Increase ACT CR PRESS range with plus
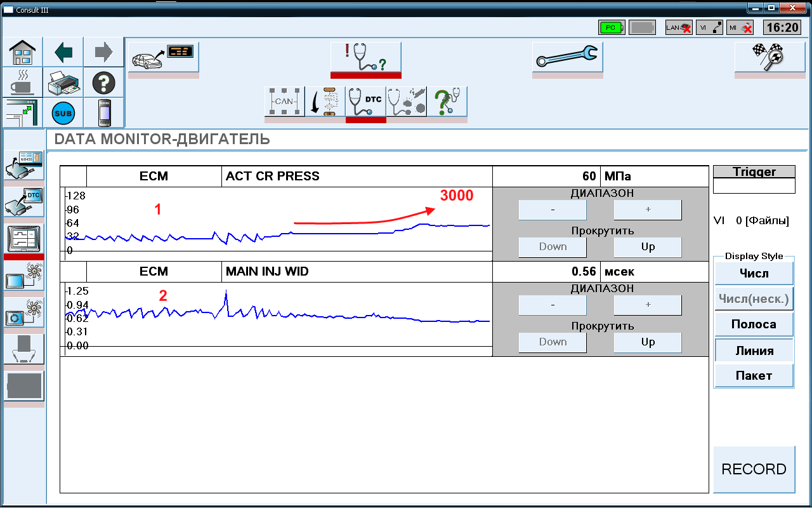The image size is (812, 508). click(x=648, y=210)
